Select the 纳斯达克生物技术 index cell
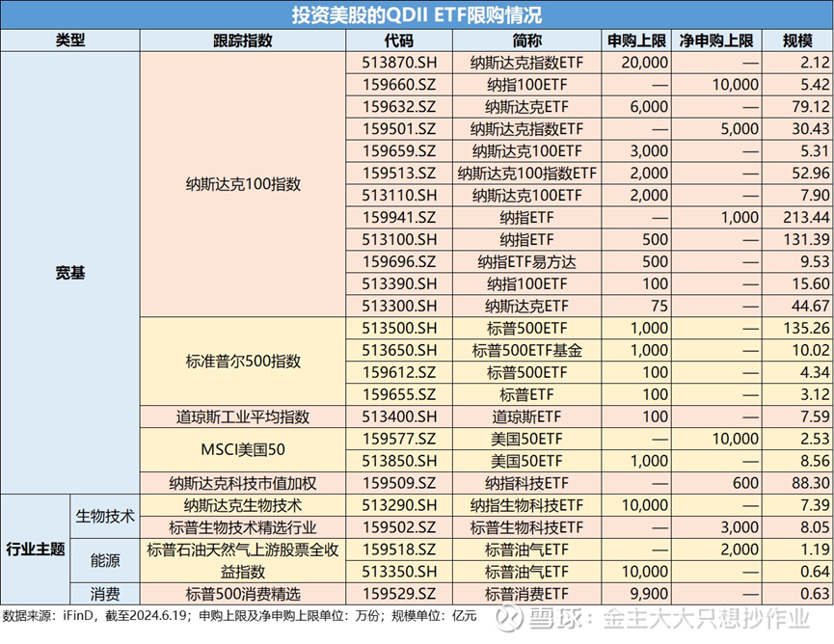The image size is (834, 644). pos(243,505)
